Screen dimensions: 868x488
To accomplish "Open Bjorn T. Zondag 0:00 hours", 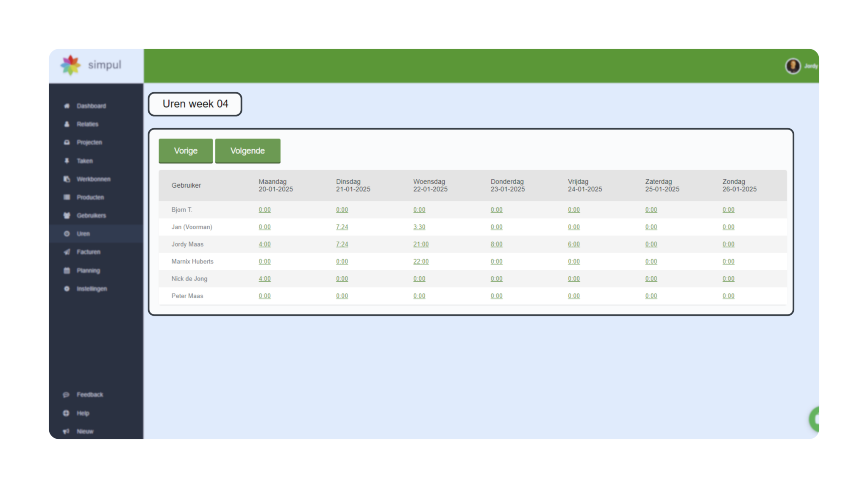I will point(728,210).
